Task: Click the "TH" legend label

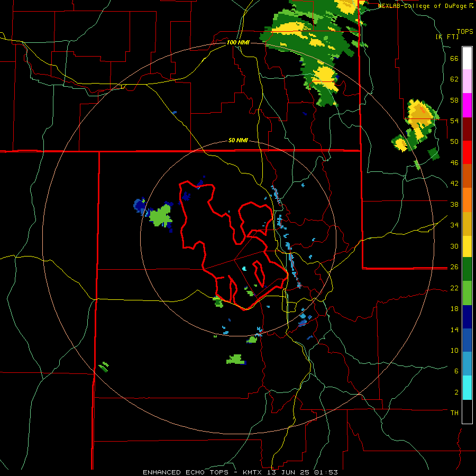Action: tap(454, 413)
